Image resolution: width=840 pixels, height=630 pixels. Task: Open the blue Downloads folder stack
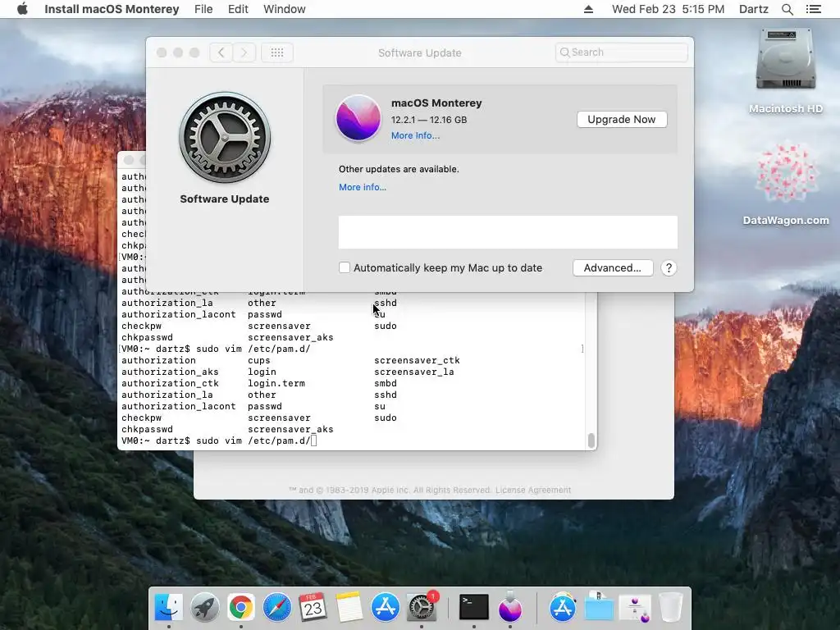pos(599,607)
